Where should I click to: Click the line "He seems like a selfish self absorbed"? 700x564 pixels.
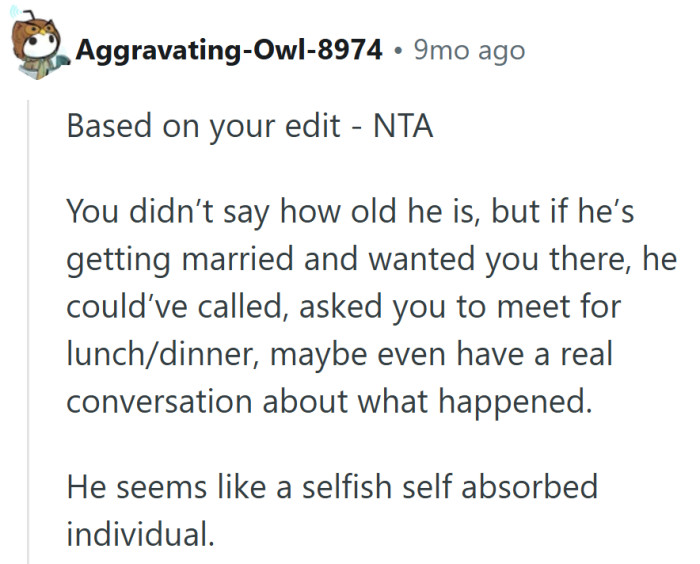pos(331,488)
